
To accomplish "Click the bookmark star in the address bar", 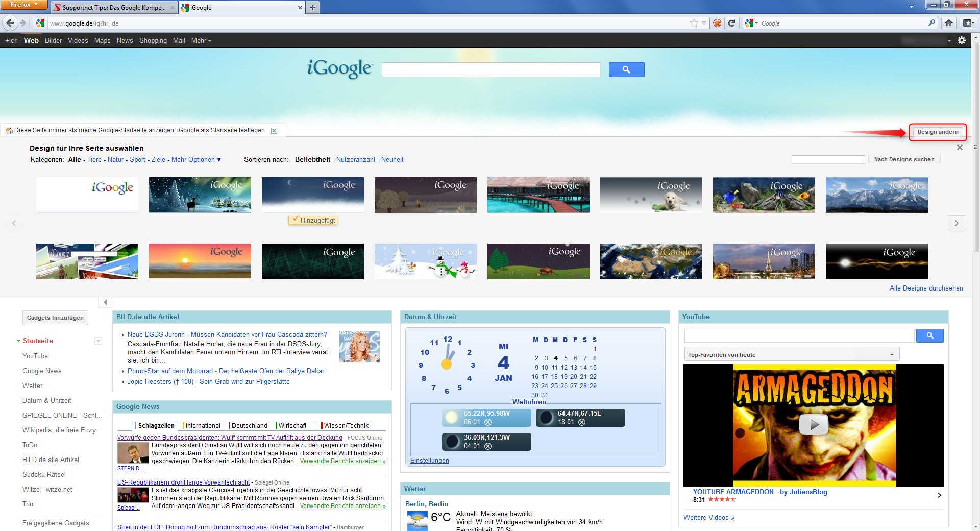I will point(693,23).
